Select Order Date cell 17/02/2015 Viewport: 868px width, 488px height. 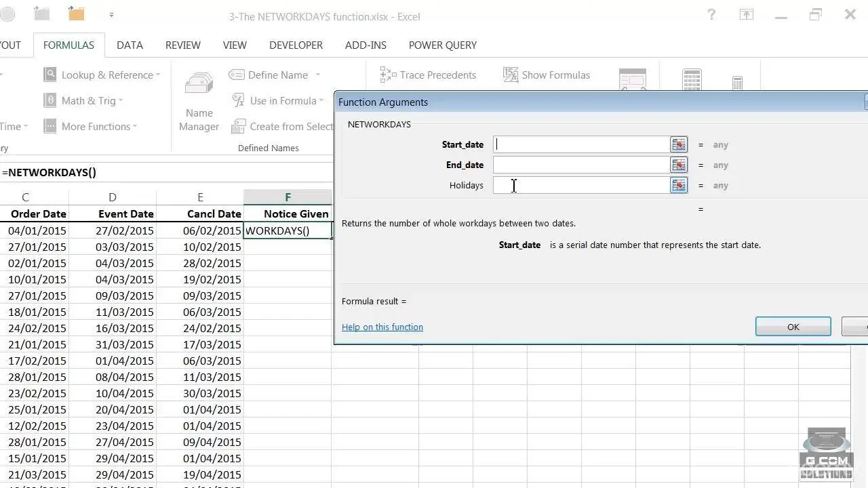pos(34,361)
